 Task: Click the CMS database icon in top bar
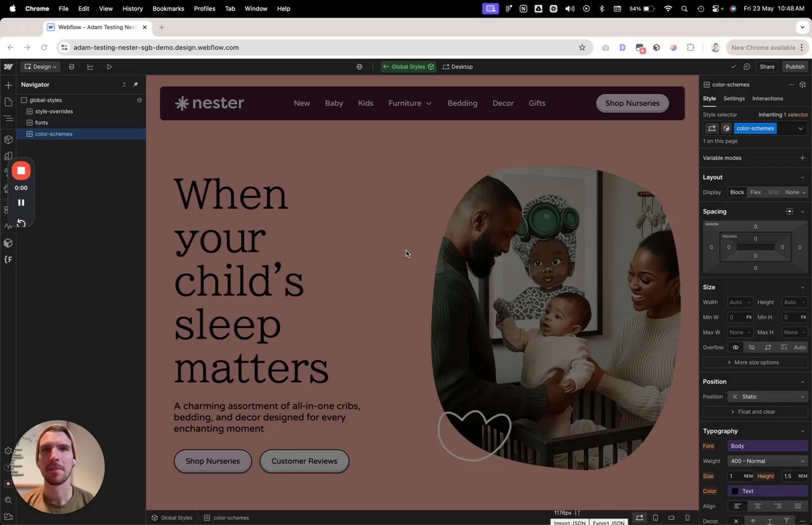tap(71, 67)
